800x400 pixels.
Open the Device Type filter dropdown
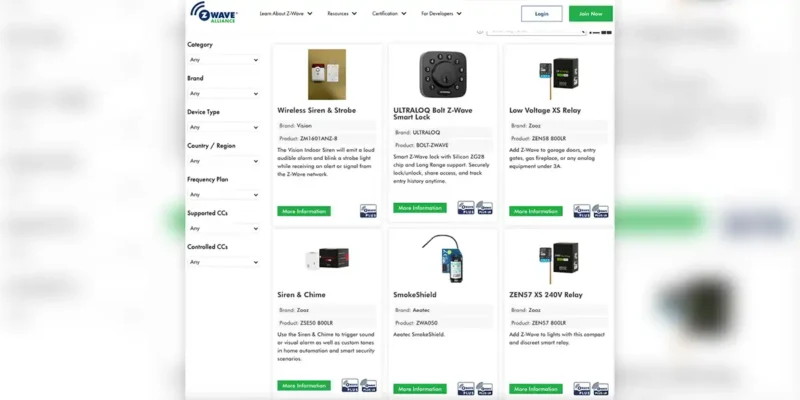pos(223,127)
